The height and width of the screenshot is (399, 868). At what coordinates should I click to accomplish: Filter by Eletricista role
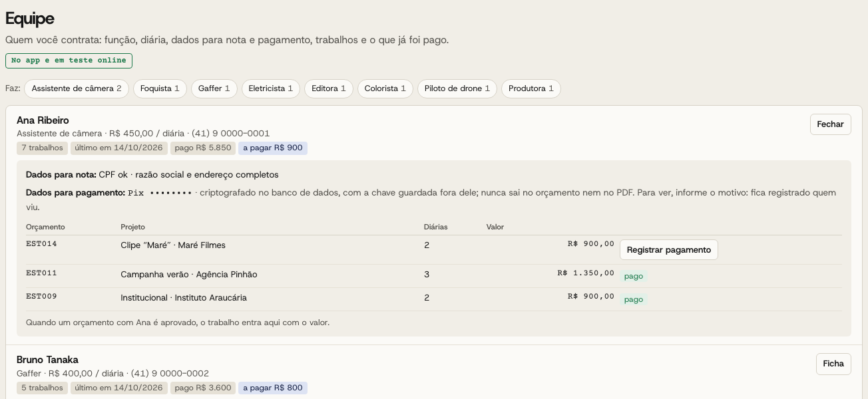[x=271, y=88]
